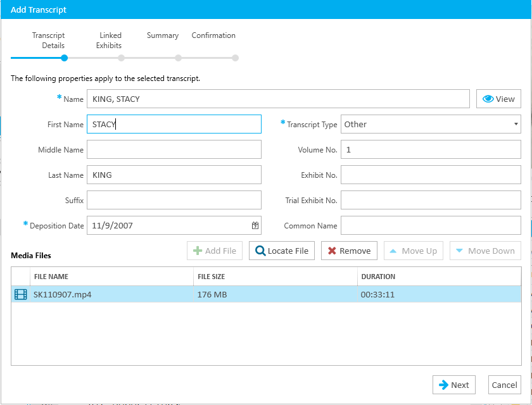Expand the Transcript Type dropdown arrow
The image size is (532, 405).
(x=516, y=124)
